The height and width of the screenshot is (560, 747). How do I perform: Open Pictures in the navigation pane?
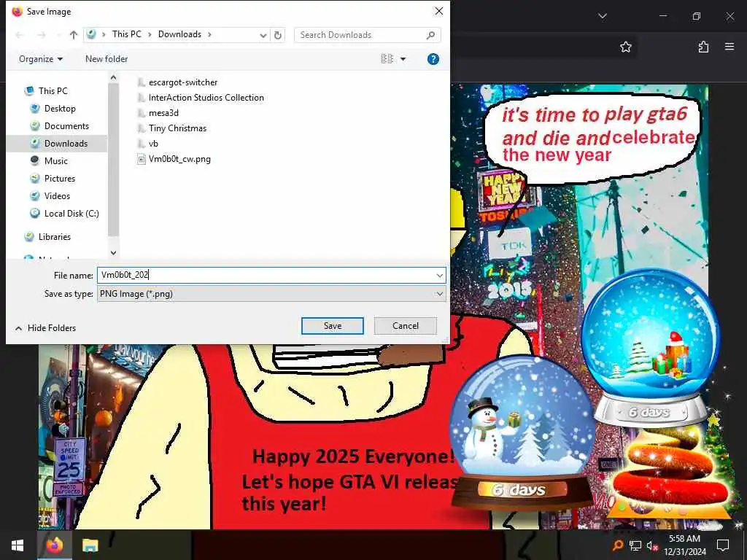[x=60, y=179]
